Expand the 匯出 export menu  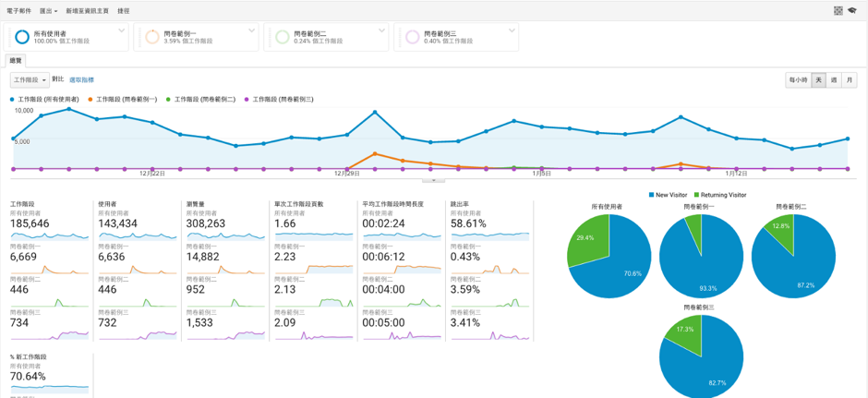click(48, 11)
